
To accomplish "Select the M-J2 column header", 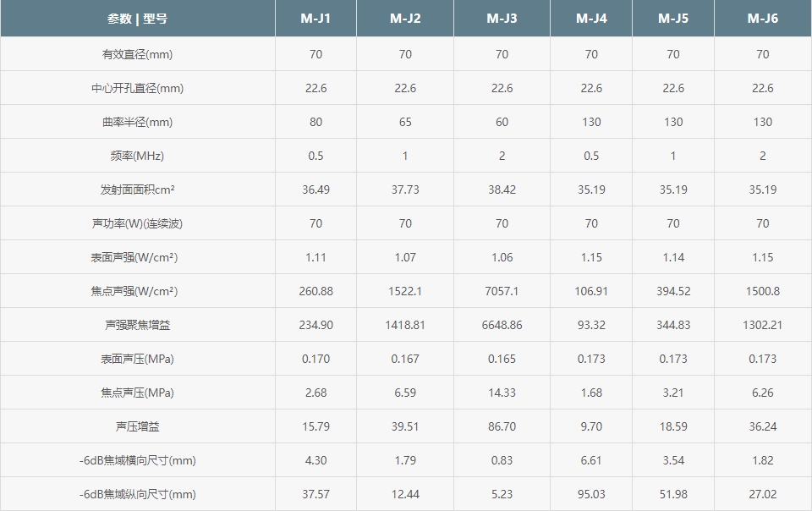I will (x=405, y=19).
